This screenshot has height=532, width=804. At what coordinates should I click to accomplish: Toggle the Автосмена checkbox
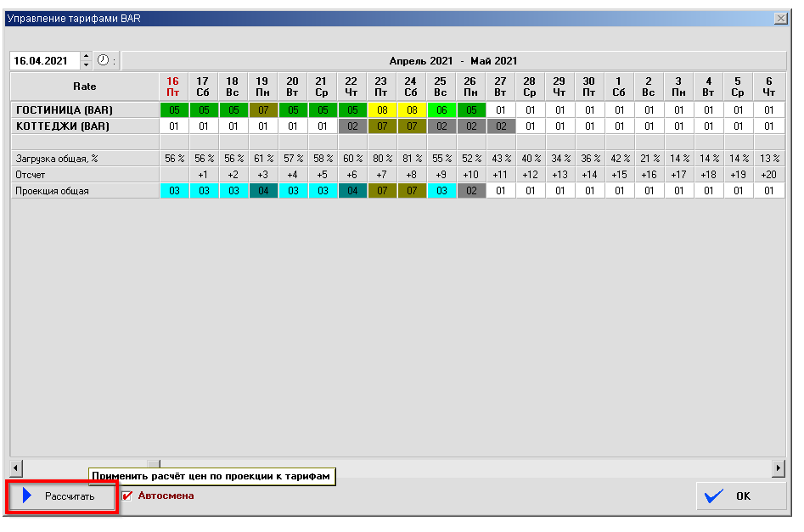[x=128, y=496]
